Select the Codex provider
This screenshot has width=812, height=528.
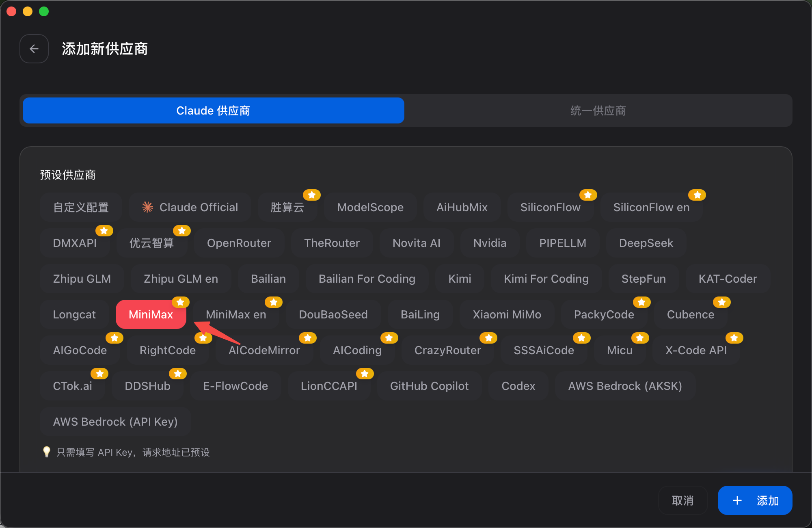[518, 386]
